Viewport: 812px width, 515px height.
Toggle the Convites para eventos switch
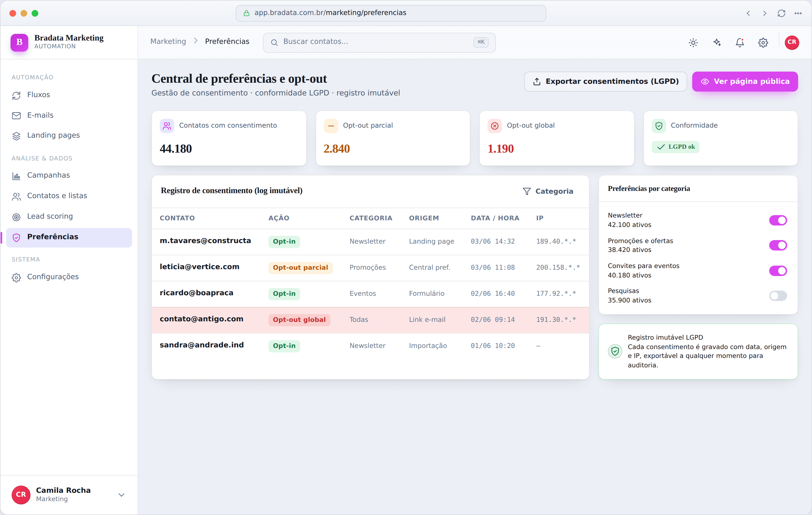778,271
